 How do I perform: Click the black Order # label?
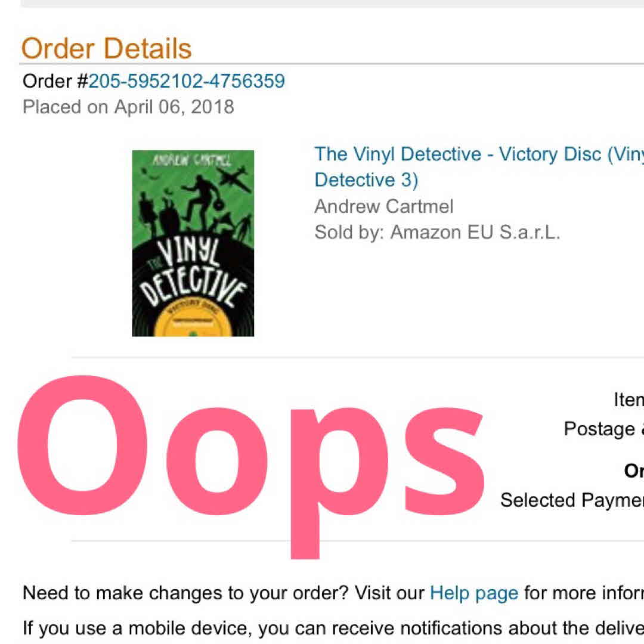pyautogui.click(x=55, y=81)
